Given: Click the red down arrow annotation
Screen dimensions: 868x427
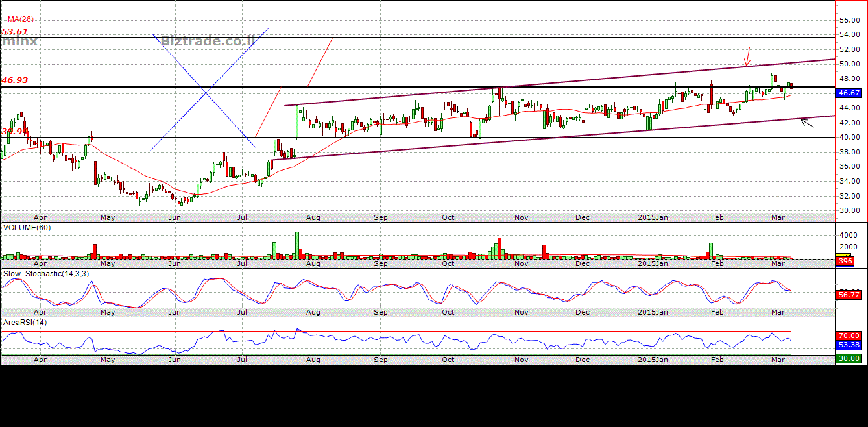Looking at the screenshot, I should tap(748, 57).
